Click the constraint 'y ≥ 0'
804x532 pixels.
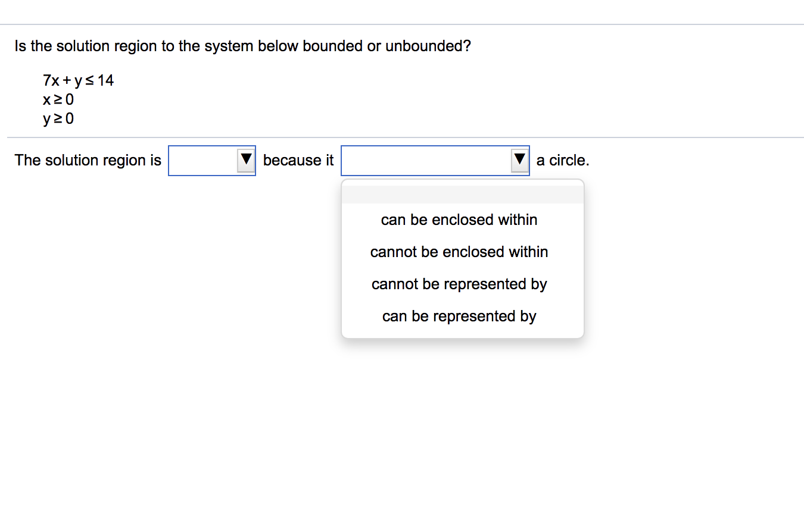[x=58, y=119]
